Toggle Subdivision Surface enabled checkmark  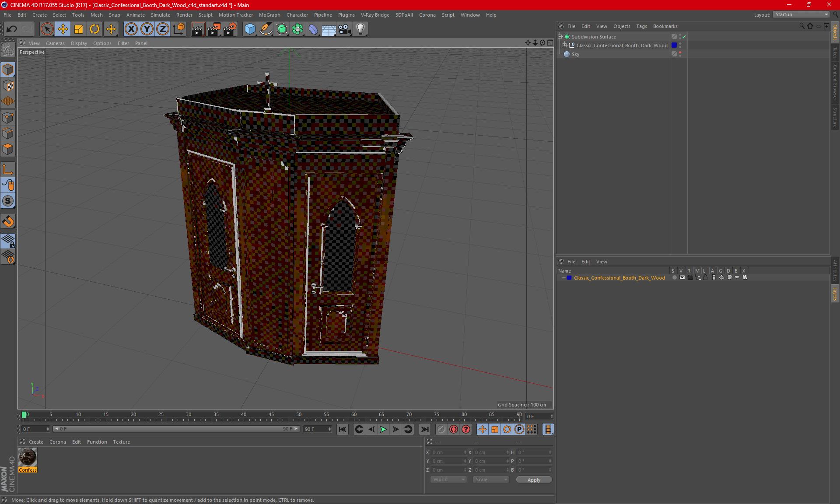[x=684, y=37]
